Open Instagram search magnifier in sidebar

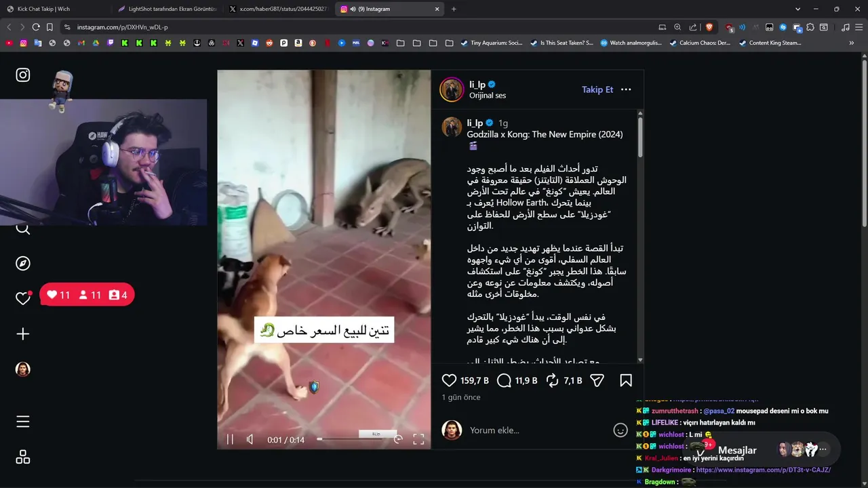(23, 228)
